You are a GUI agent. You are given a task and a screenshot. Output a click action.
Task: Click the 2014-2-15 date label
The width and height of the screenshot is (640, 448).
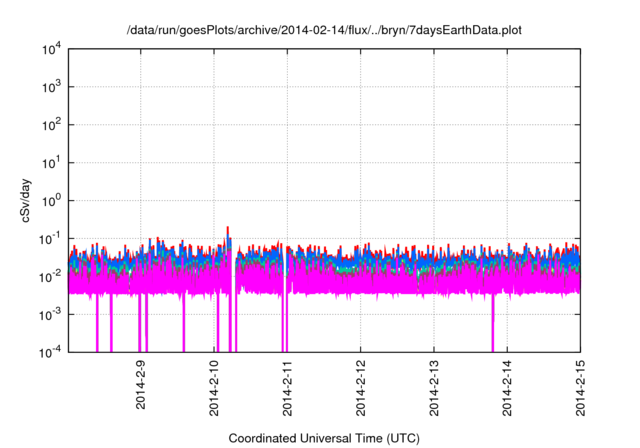pos(580,388)
